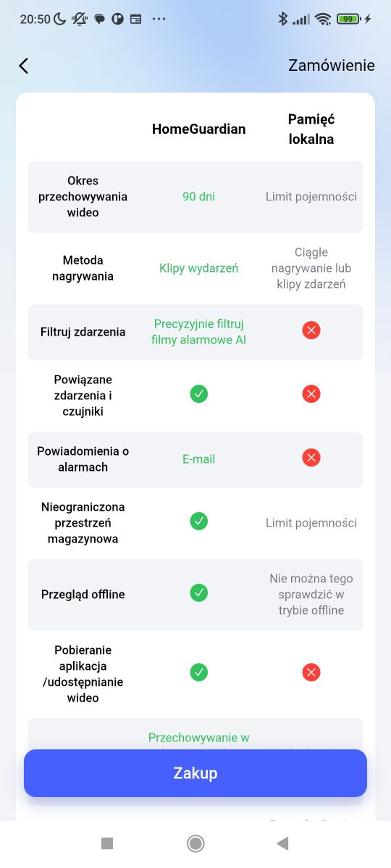This screenshot has width=391, height=868.
Task: Click red cross in Filtruj zdarzenia row
Action: point(311,331)
